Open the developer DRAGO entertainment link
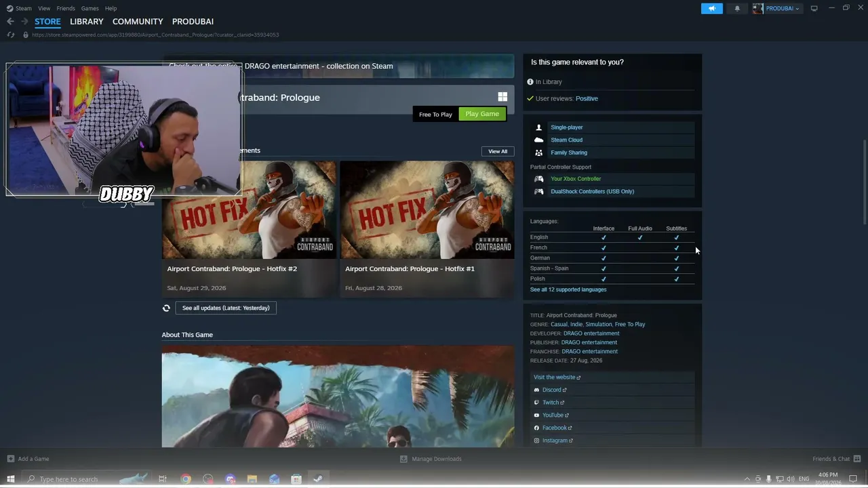This screenshot has height=488, width=868. tap(591, 333)
